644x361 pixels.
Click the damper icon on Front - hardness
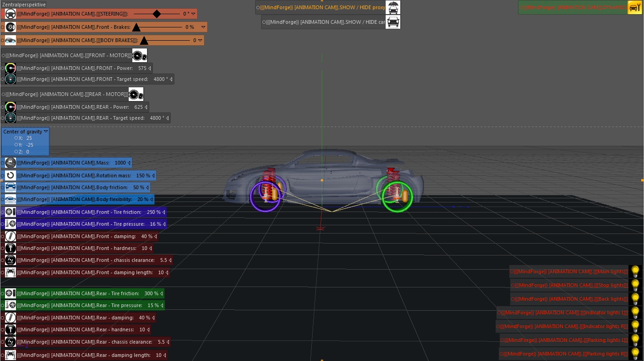10,248
